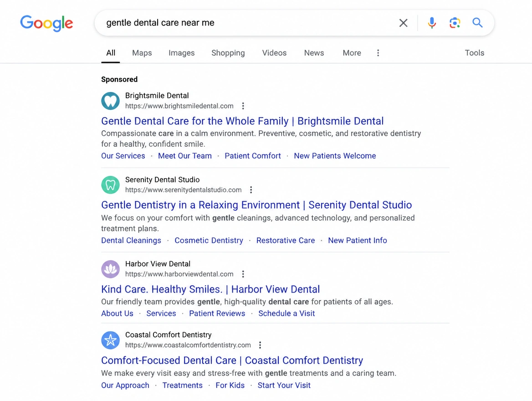532x401 pixels.
Task: Switch to the Maps tab
Action: pyautogui.click(x=142, y=53)
